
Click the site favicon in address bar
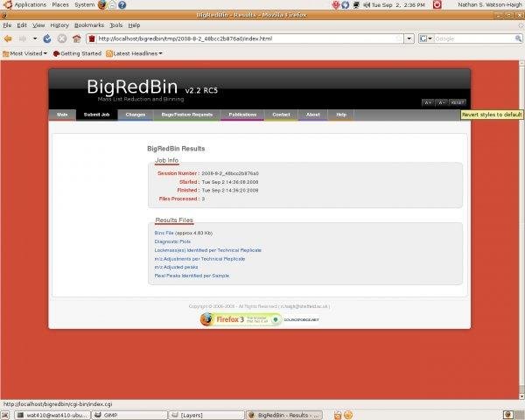[x=92, y=38]
